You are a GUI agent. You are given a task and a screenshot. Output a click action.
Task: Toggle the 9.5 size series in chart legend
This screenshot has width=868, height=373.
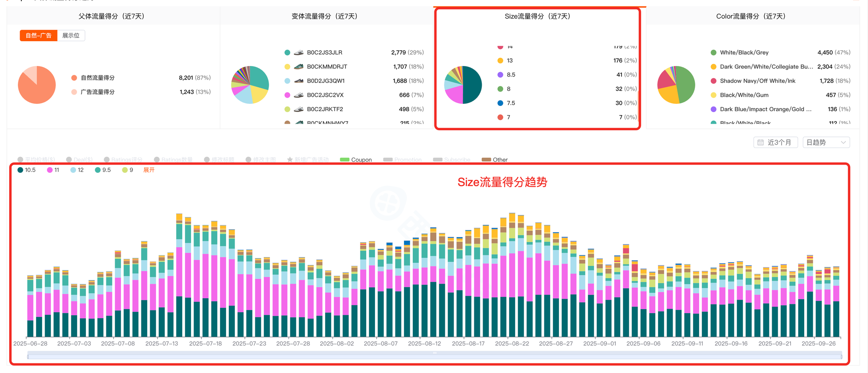(103, 170)
